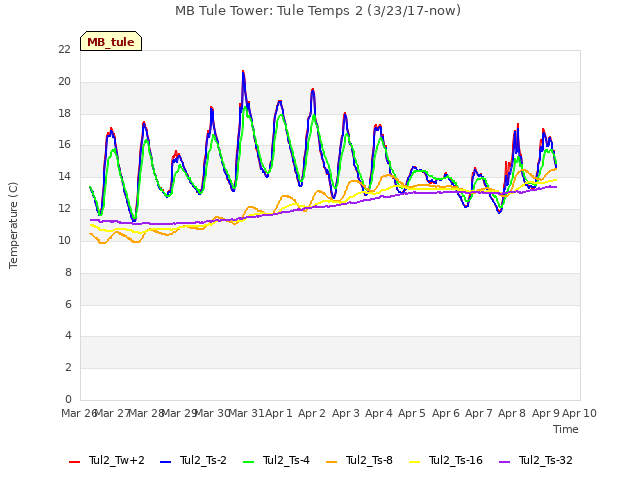Screen dimensions: 640x480
Task: Click the Apr 7 x-axis tick label
Action: tap(478, 413)
